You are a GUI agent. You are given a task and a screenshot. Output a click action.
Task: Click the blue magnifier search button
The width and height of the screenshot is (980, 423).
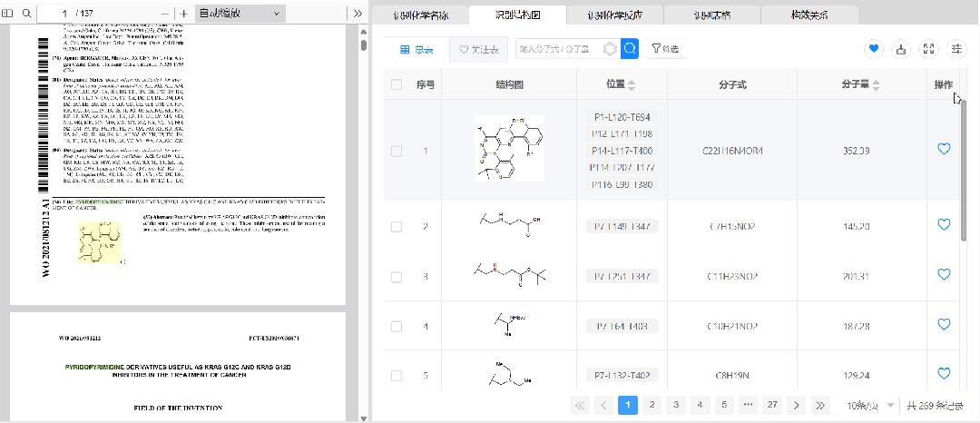[630, 49]
